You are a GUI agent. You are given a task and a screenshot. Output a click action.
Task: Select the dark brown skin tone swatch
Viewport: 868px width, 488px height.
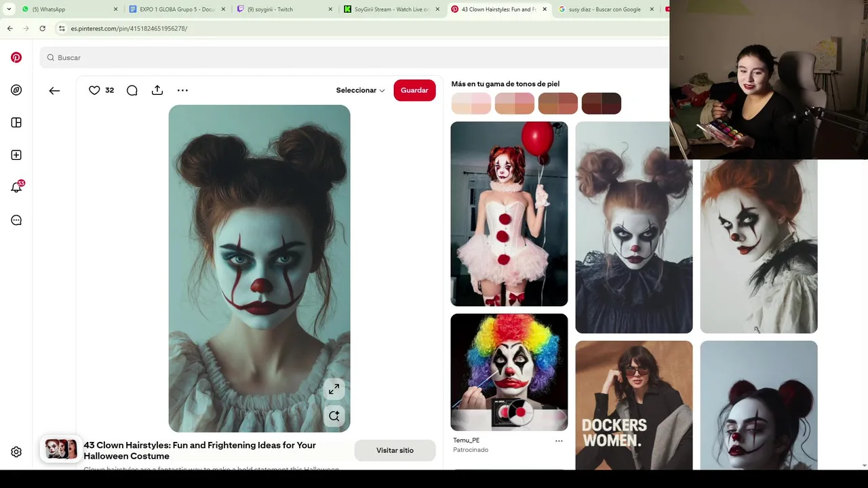pyautogui.click(x=601, y=103)
